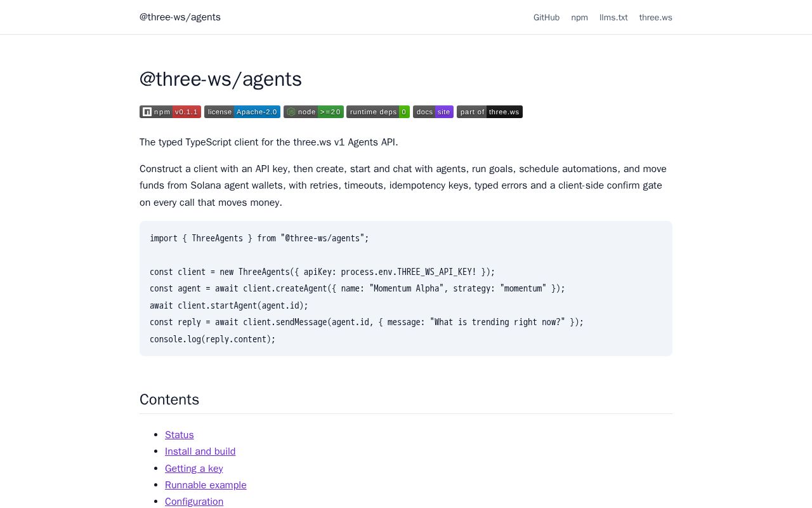The height and width of the screenshot is (508, 812).
Task: Click the license Apache-2.0 badge
Action: click(x=242, y=112)
